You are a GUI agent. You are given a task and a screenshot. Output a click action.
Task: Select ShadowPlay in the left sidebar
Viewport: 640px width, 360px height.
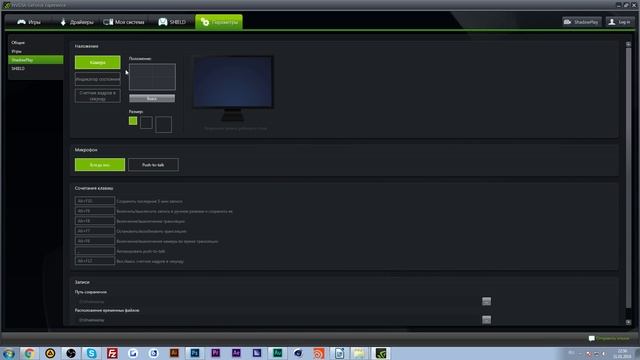coord(36,60)
